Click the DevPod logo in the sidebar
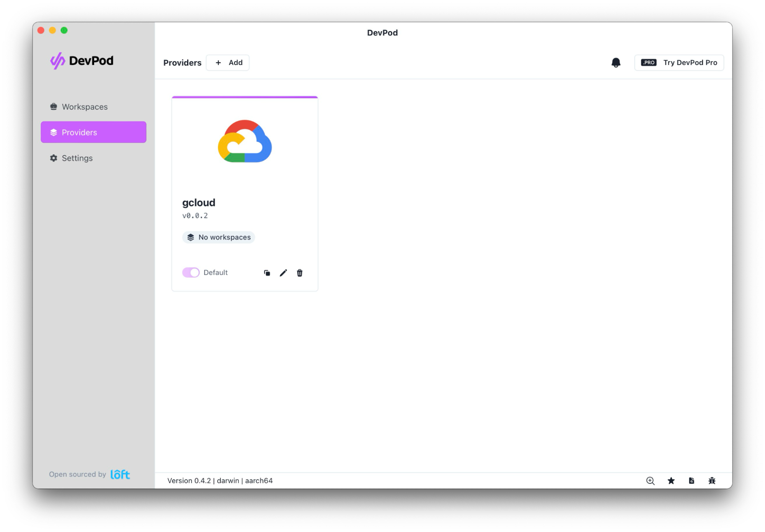Viewport: 765px width, 532px height. (x=82, y=60)
